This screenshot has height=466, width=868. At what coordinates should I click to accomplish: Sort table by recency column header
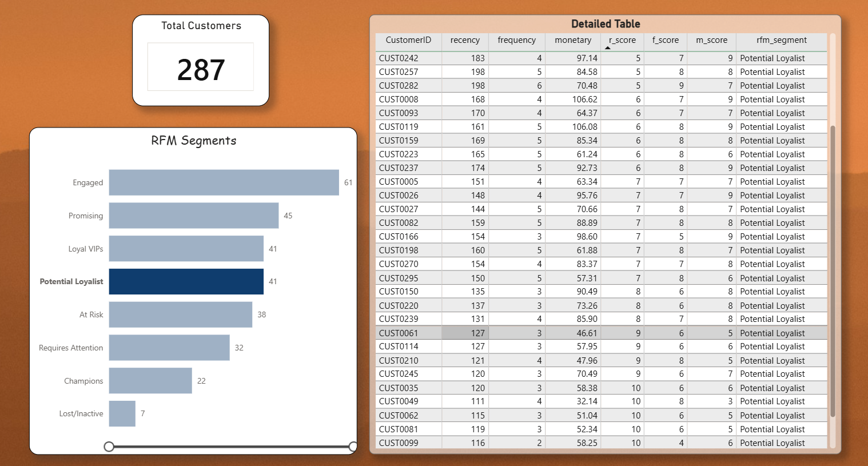[x=465, y=40]
